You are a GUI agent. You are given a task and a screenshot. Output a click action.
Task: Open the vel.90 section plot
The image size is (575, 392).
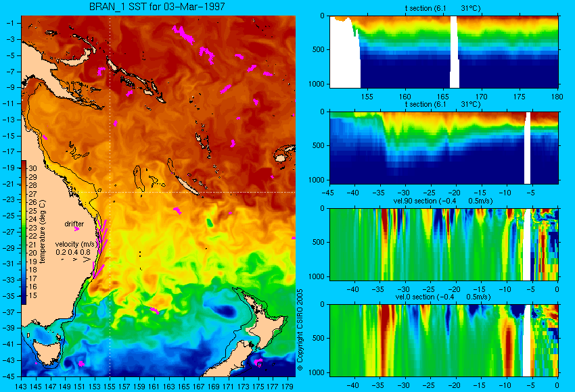(444, 245)
